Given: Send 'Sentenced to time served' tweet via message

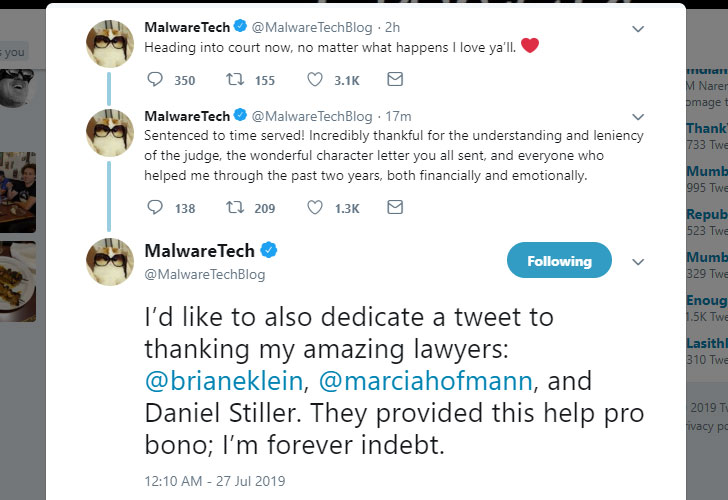Looking at the screenshot, I should pyautogui.click(x=395, y=207).
